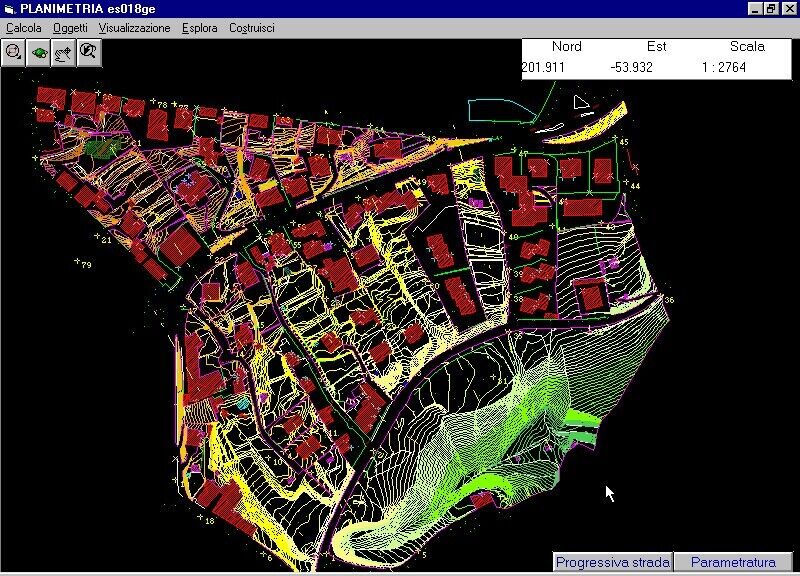The width and height of the screenshot is (800, 576).
Task: Click the Nord value 201.911
Action: click(x=543, y=67)
